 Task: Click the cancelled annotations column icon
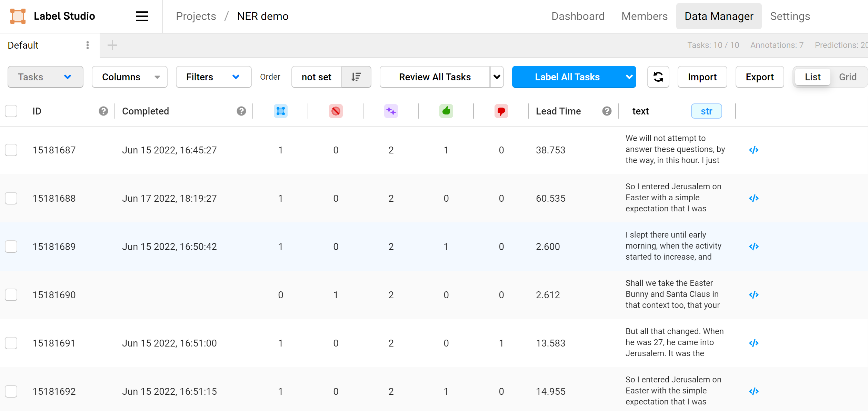click(x=336, y=111)
